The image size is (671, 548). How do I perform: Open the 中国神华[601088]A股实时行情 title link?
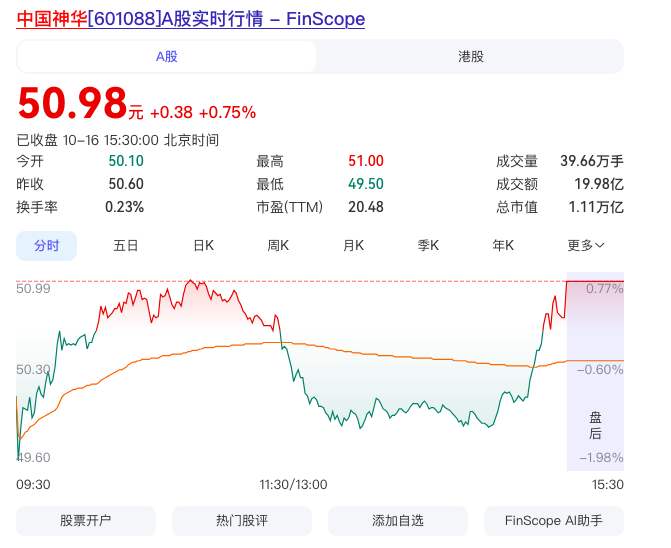190,19
